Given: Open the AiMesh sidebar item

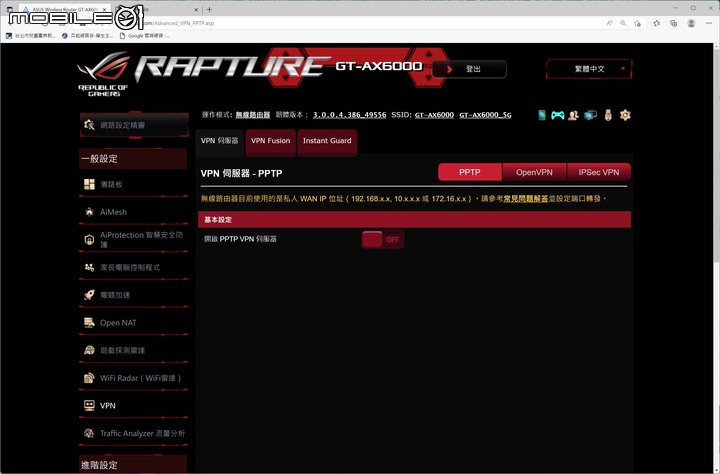Looking at the screenshot, I should coord(133,212).
